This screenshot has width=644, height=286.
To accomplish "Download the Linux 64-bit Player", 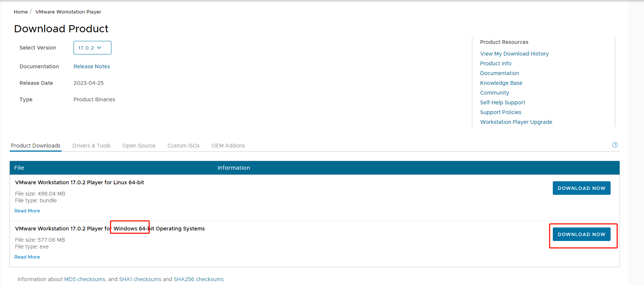I will click(581, 188).
